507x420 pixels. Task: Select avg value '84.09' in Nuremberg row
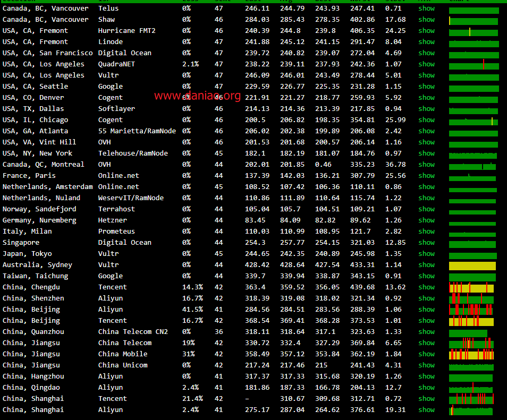[x=290, y=220]
